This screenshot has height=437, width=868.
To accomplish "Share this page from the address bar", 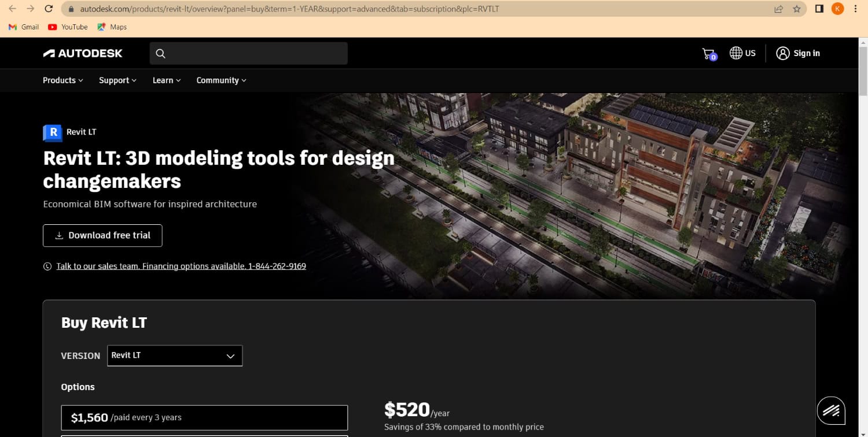I will [779, 9].
